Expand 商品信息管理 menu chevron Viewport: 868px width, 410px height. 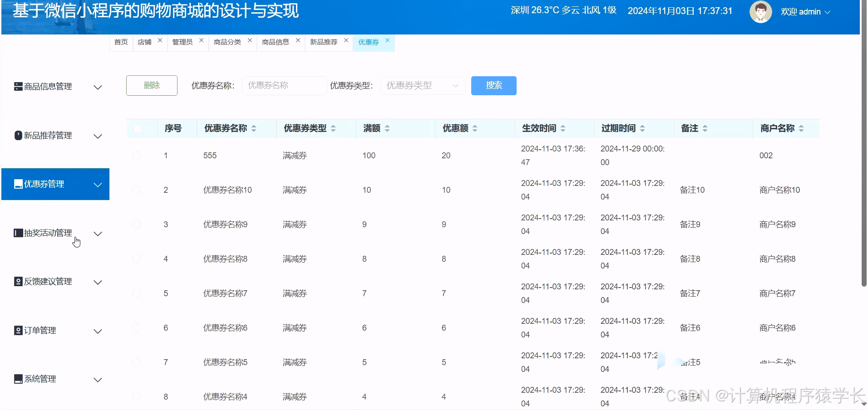pyautogui.click(x=98, y=88)
